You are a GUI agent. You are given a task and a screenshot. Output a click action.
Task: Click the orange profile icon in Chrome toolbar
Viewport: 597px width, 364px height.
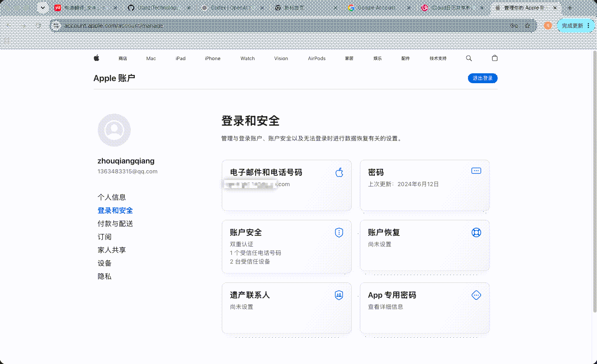pyautogui.click(x=548, y=26)
